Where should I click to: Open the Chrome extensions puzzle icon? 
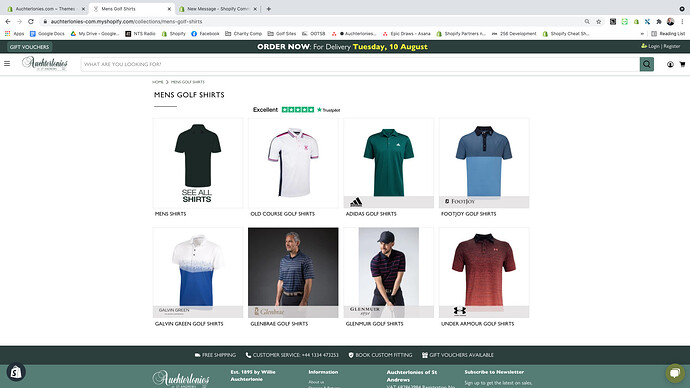tap(659, 22)
